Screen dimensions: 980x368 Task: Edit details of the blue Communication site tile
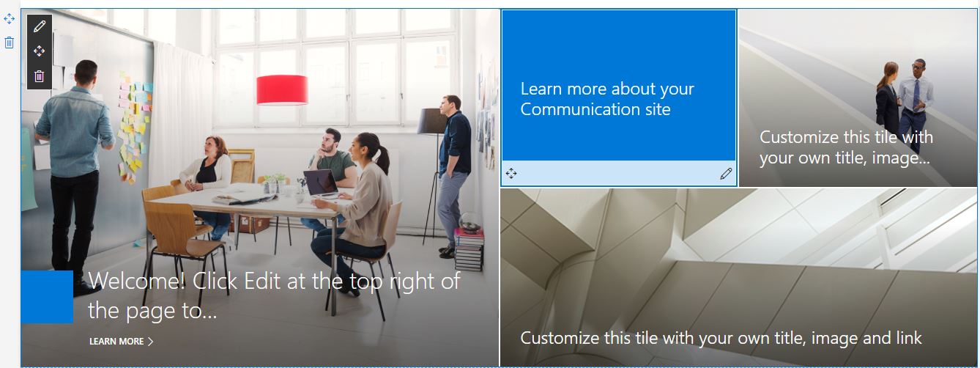tap(726, 174)
